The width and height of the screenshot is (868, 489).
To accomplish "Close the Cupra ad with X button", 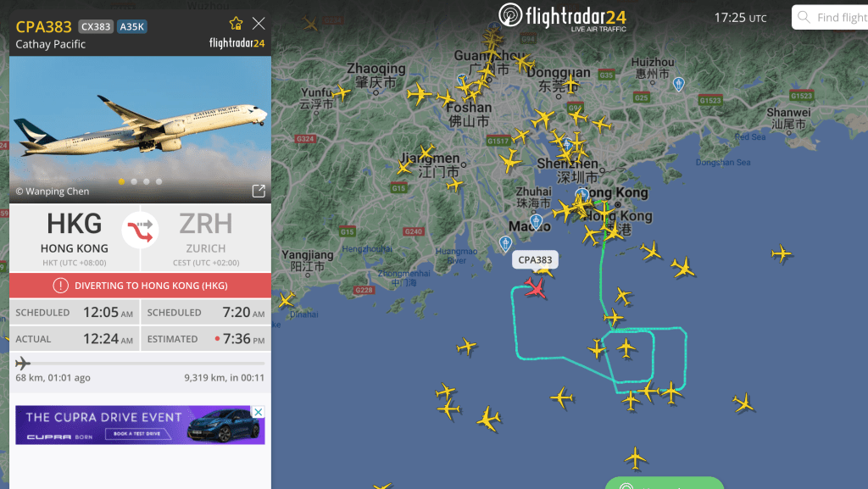I will tap(259, 412).
